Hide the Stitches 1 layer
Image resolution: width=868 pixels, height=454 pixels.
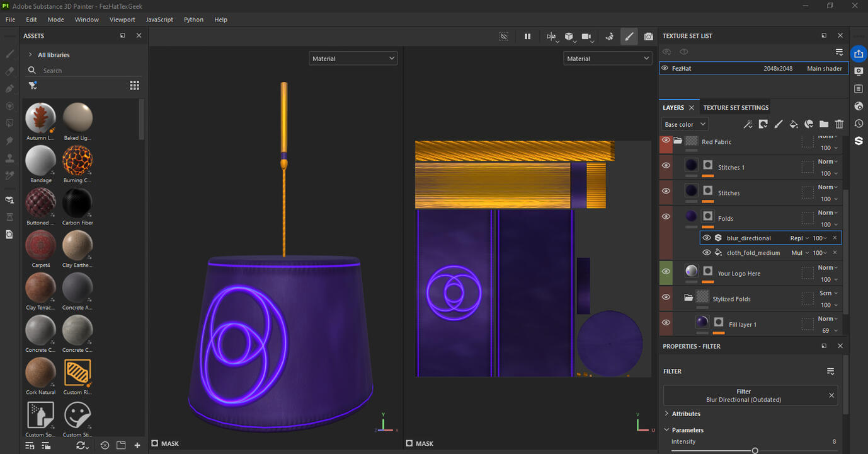[x=666, y=165]
